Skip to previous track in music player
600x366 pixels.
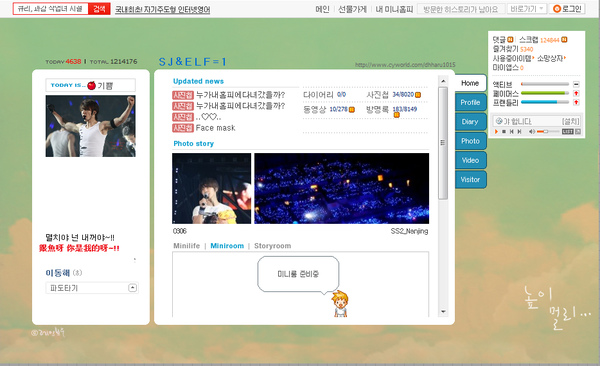coord(512,131)
